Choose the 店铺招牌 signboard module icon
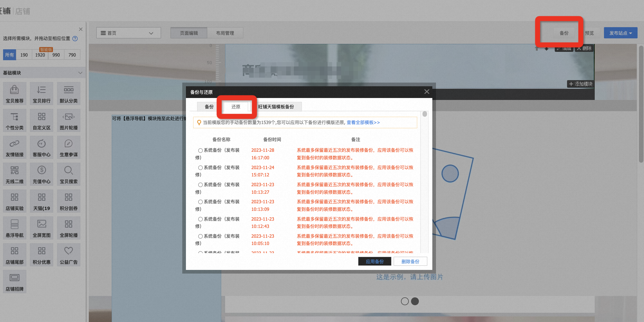This screenshot has height=322, width=644. coord(15,282)
